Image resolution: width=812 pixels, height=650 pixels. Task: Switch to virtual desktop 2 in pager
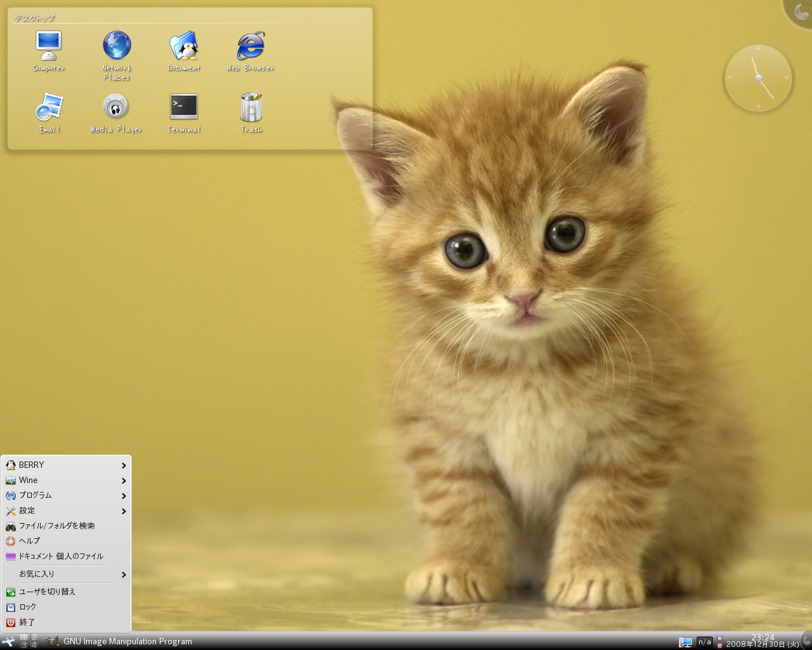tap(34, 637)
